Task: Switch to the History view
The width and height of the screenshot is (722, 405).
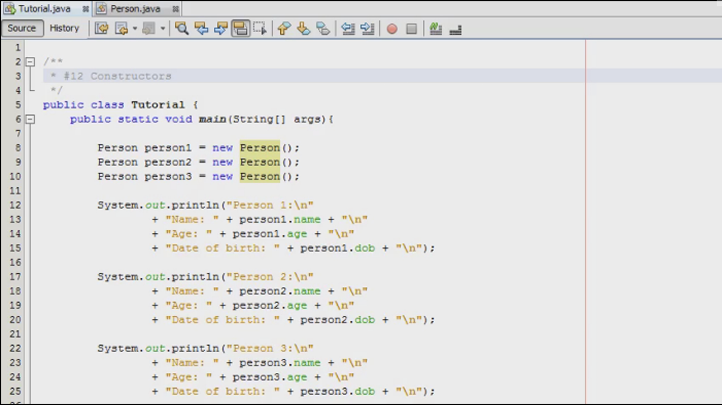Action: 64,28
